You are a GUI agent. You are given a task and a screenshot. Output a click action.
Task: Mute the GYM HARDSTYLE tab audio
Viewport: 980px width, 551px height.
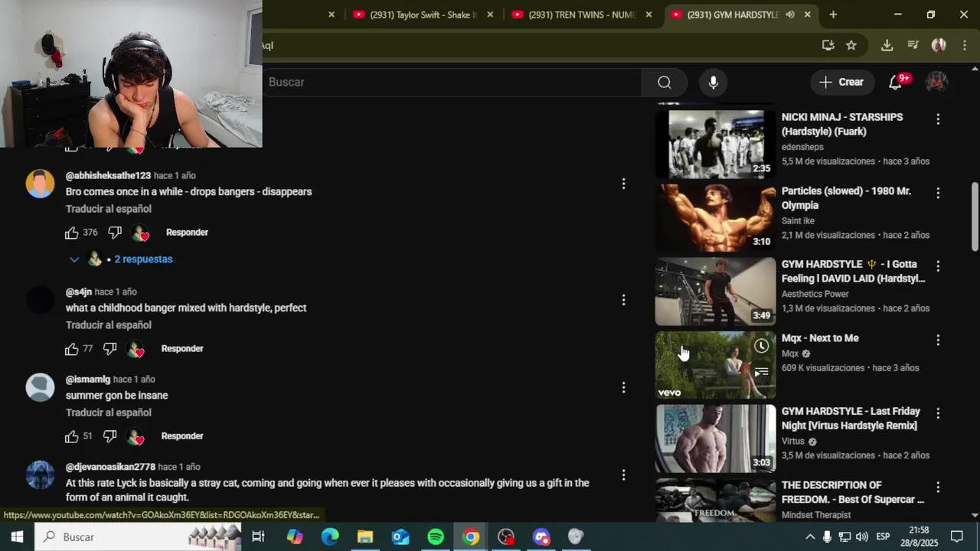pyautogui.click(x=789, y=15)
